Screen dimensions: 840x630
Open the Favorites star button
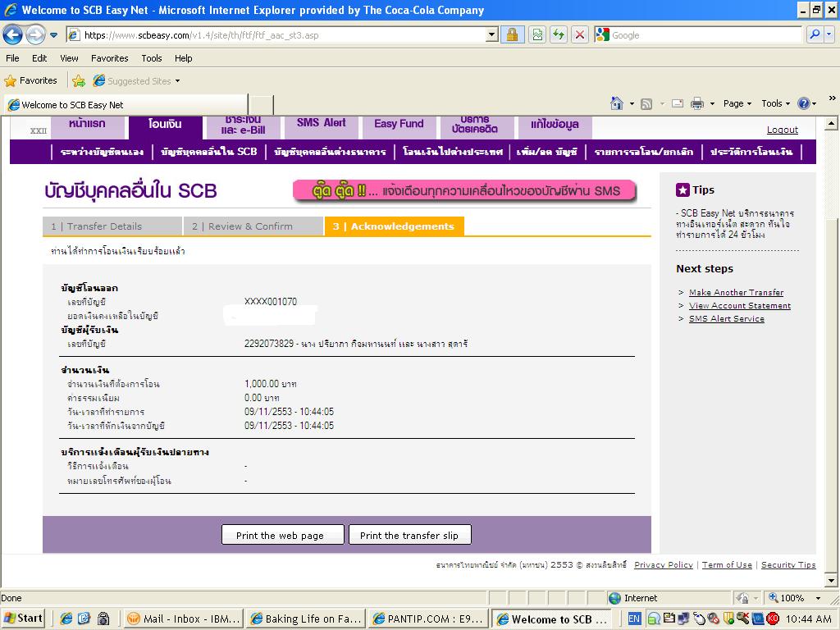click(x=30, y=81)
